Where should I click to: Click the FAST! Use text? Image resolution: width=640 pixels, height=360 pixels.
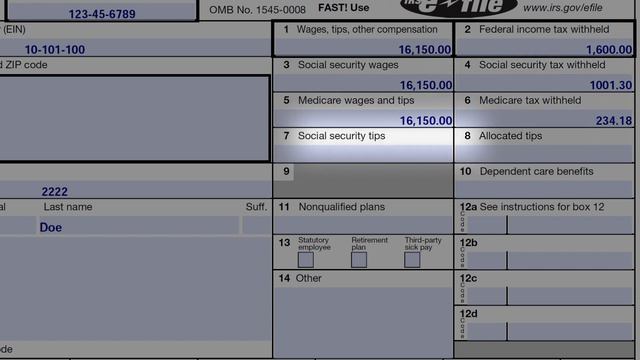344,8
